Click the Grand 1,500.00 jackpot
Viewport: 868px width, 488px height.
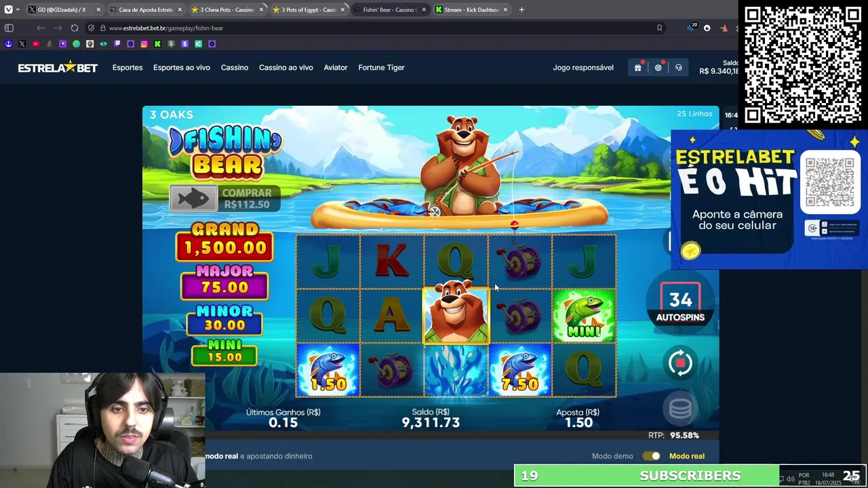[x=224, y=241]
